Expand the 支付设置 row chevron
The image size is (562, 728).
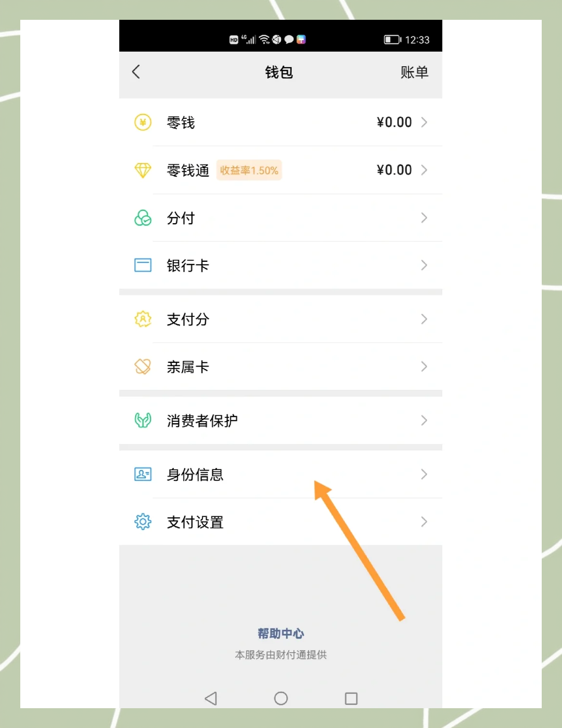click(424, 522)
